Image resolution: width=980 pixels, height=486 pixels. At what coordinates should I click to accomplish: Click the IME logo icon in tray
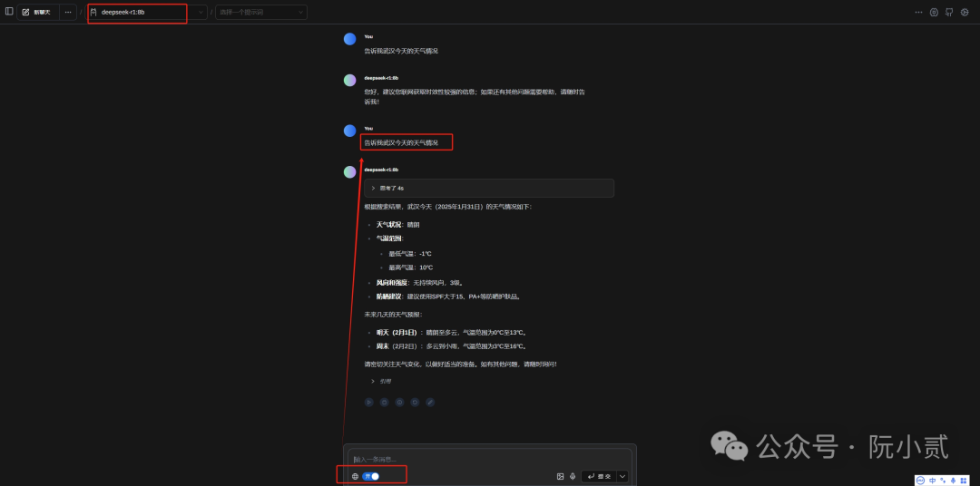pos(921,481)
